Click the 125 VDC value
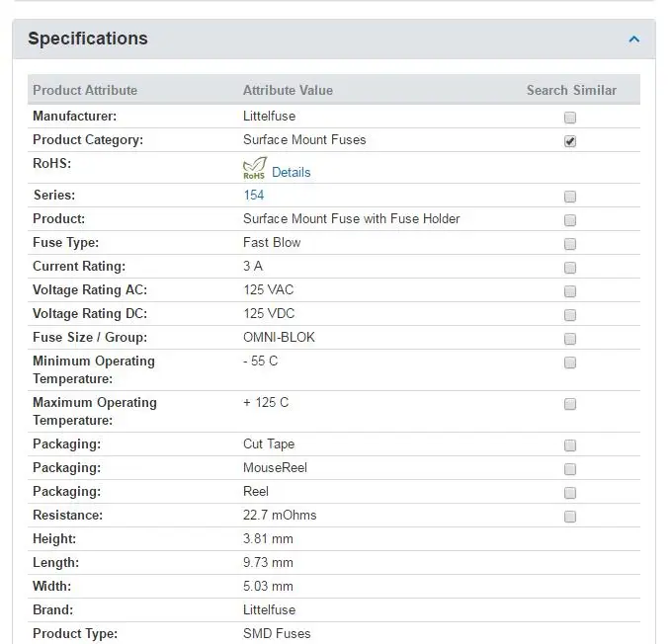Viewport: 671px width, 644px height. tap(269, 313)
